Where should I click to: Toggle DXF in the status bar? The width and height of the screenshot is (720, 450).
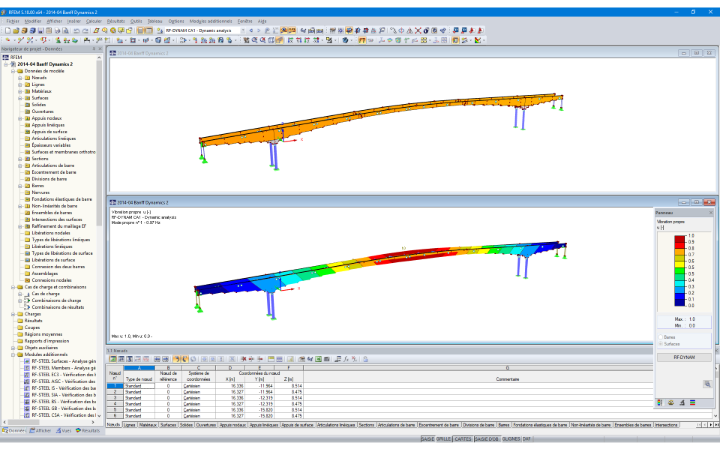pos(527,439)
